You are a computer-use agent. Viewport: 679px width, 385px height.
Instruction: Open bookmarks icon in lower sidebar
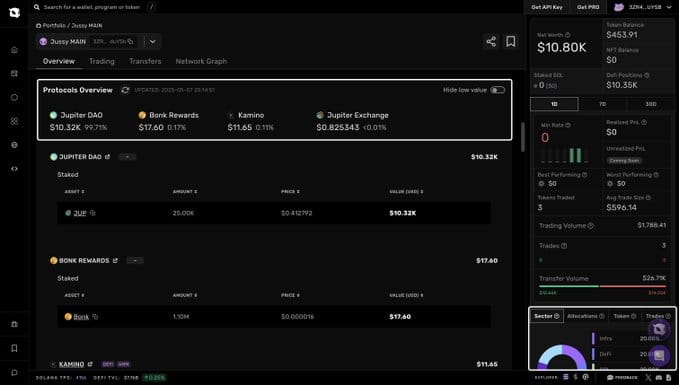pyautogui.click(x=14, y=348)
